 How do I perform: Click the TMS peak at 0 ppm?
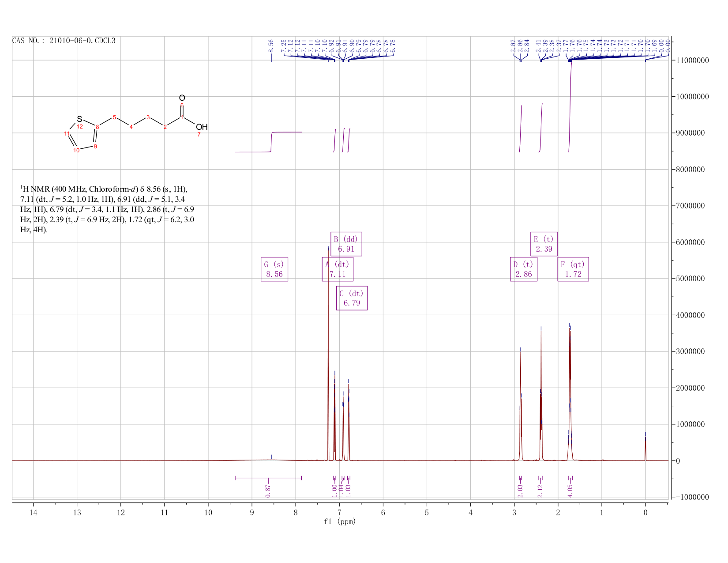click(x=645, y=446)
